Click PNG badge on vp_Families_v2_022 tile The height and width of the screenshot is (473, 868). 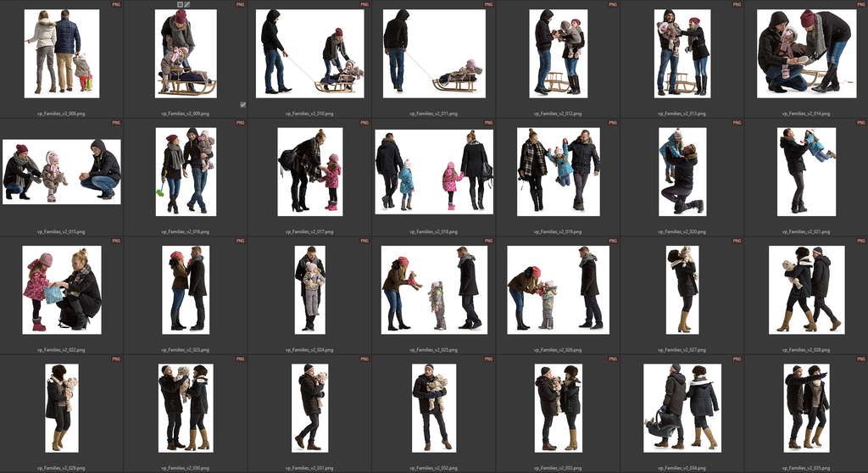tap(116, 242)
